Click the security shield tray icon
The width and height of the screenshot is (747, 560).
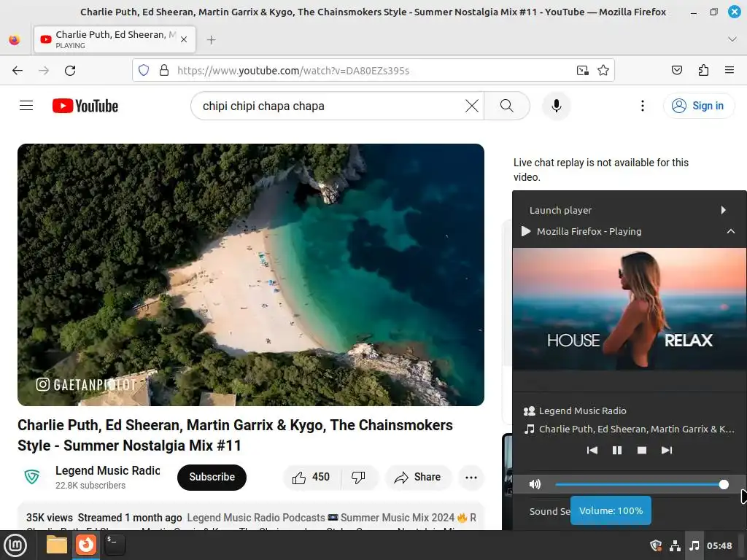point(656,545)
